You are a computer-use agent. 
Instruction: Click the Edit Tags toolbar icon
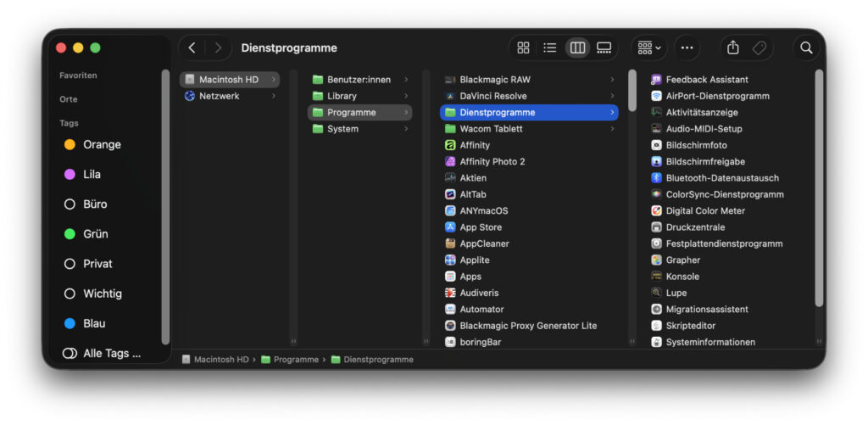coord(759,48)
